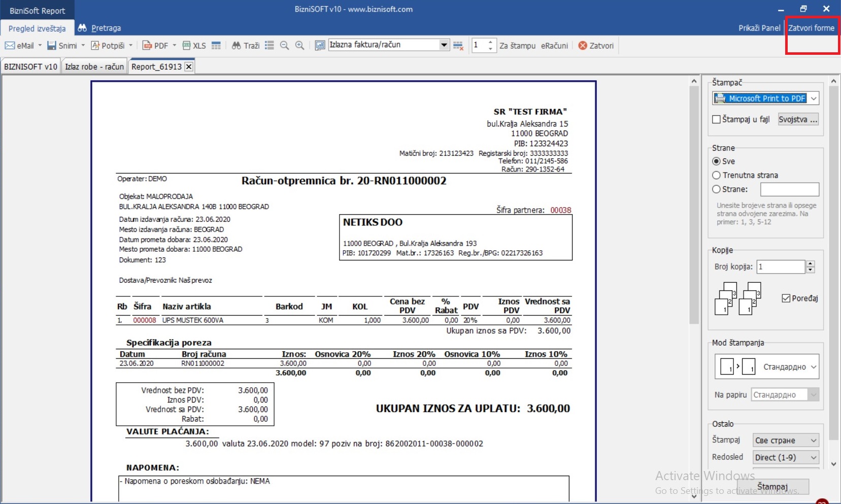This screenshot has height=504, width=841.
Task: Click the eMail envelope icon
Action: tap(10, 46)
